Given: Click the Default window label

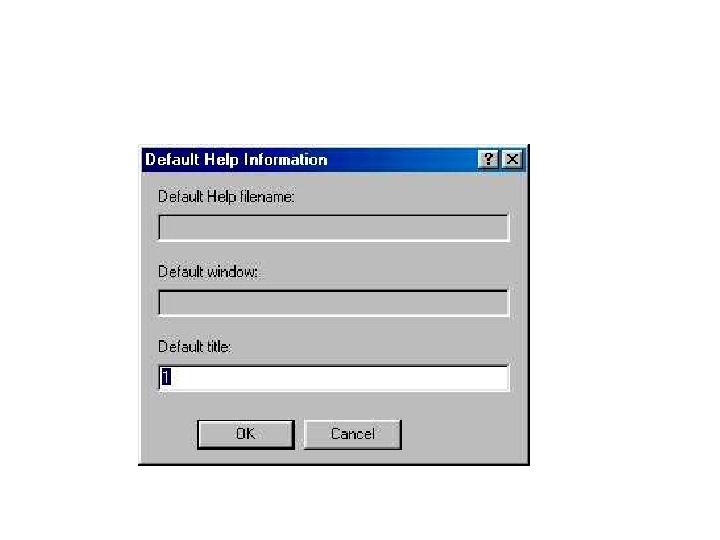Looking at the screenshot, I should (x=208, y=272).
